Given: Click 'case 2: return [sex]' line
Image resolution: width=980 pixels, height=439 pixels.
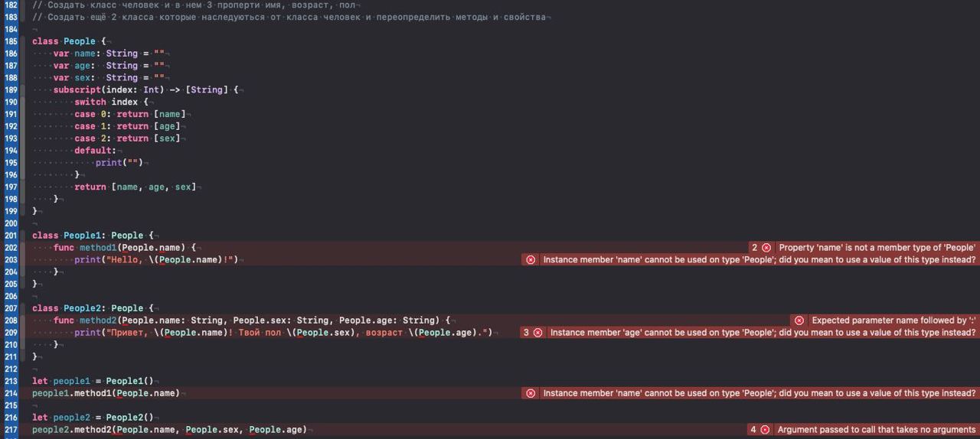Looking at the screenshot, I should point(127,138).
